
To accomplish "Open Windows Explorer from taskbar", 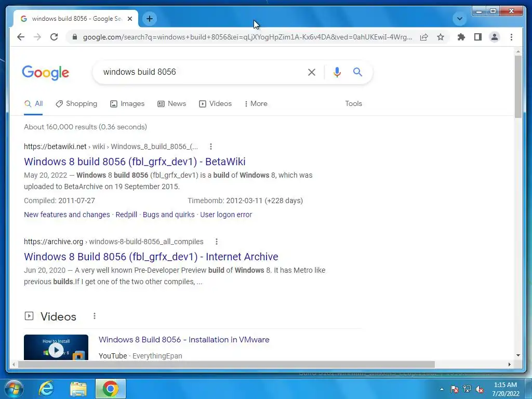I will coord(78,389).
